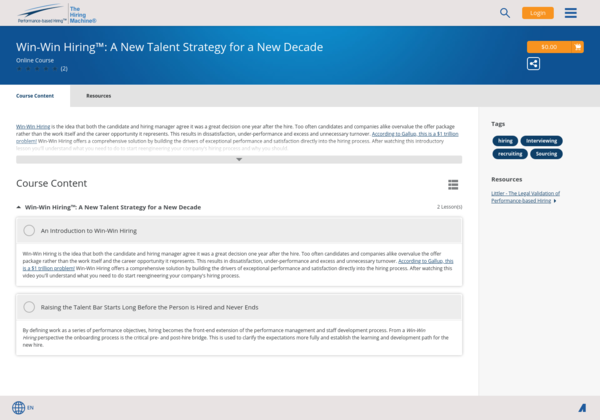
Task: Switch to the Resources tab
Action: 98,96
